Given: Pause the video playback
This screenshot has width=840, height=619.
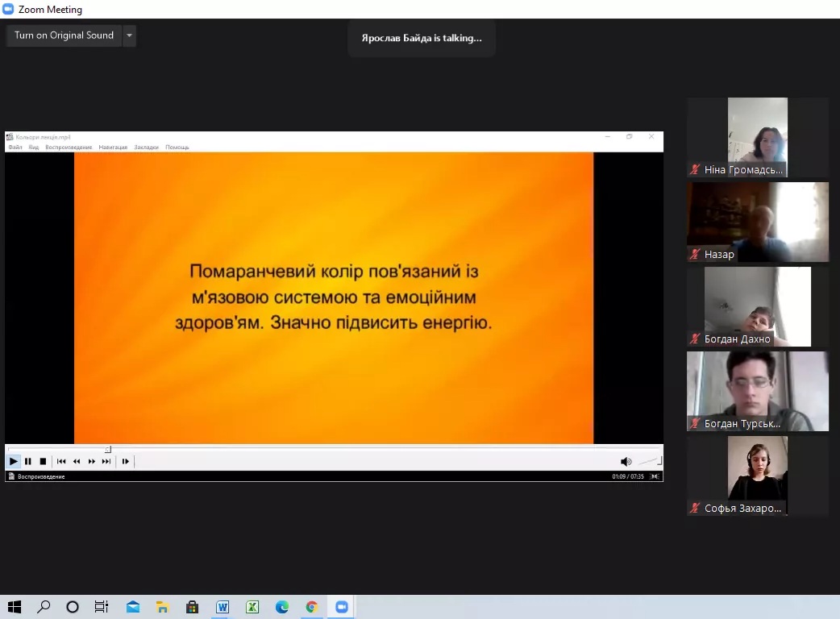Looking at the screenshot, I should click(28, 461).
